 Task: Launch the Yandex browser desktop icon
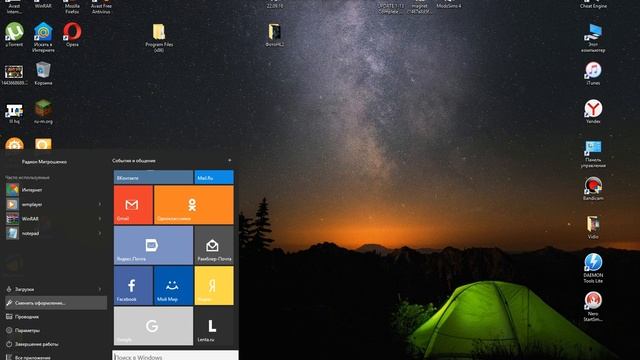coord(593,111)
